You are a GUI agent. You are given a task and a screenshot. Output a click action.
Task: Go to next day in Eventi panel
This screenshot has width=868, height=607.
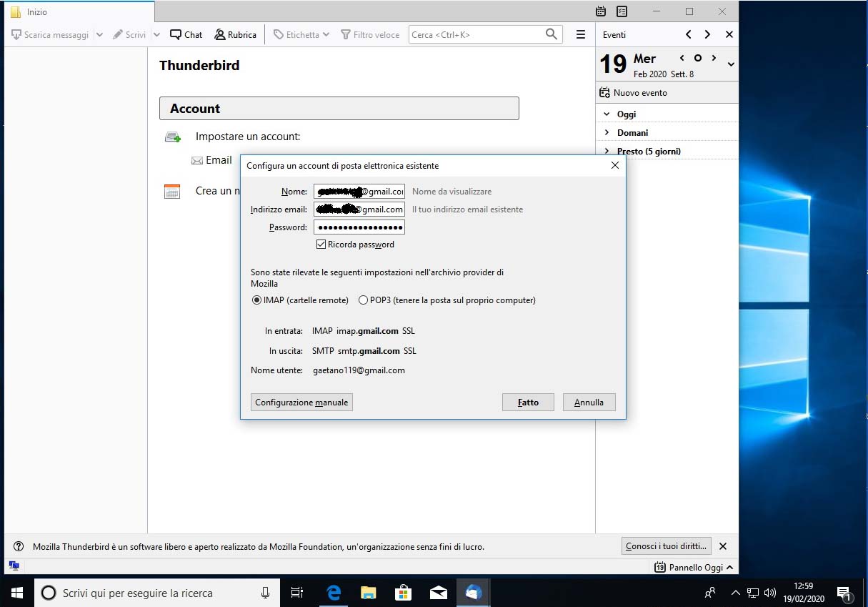click(x=707, y=34)
